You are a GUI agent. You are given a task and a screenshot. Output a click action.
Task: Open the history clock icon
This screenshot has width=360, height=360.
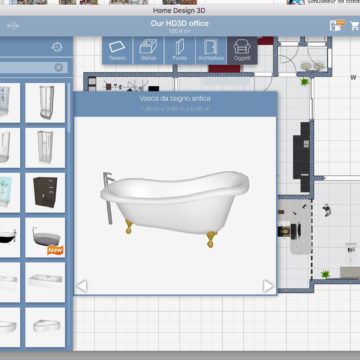pyautogui.click(x=57, y=47)
